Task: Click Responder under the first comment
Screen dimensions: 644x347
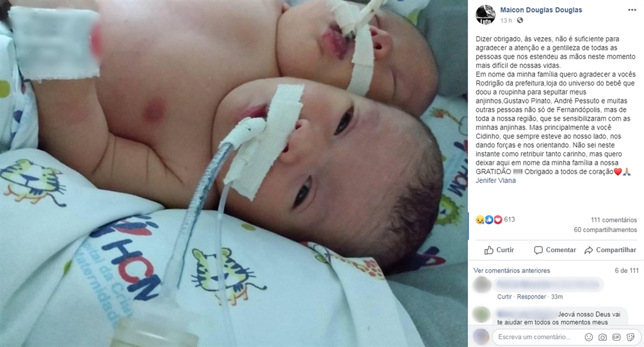Action: click(x=531, y=297)
